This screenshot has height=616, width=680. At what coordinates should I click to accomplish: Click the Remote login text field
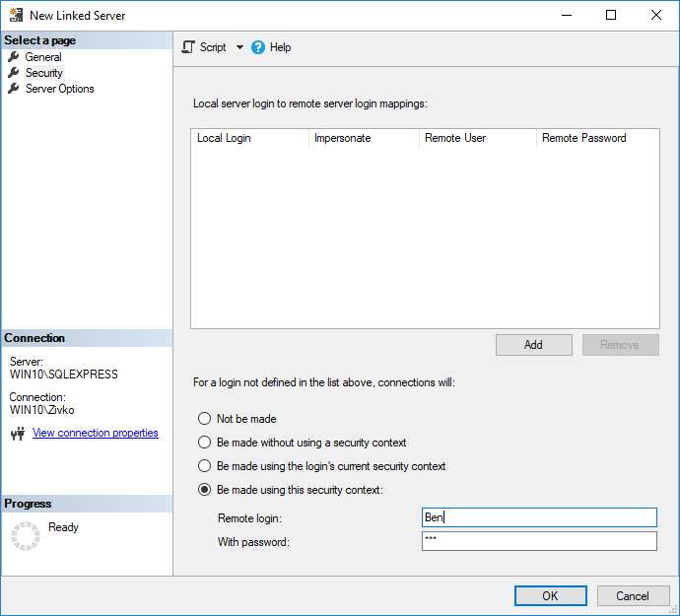click(538, 517)
